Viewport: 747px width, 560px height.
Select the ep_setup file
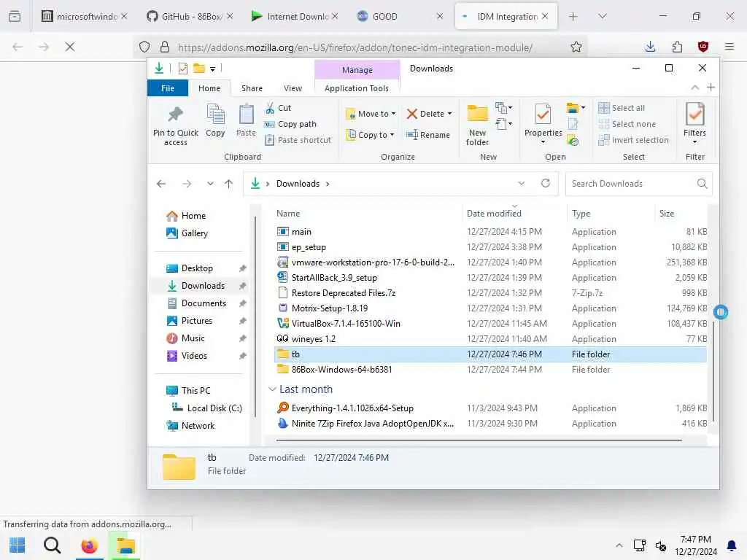[x=491, y=247]
